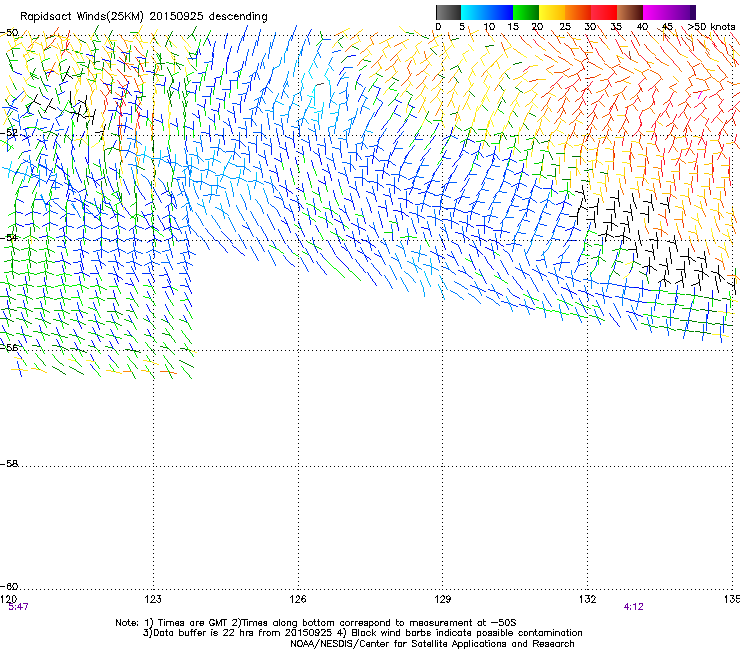Click the '-54' latitude axis label
This screenshot has width=740, height=650.
pyautogui.click(x=9, y=238)
